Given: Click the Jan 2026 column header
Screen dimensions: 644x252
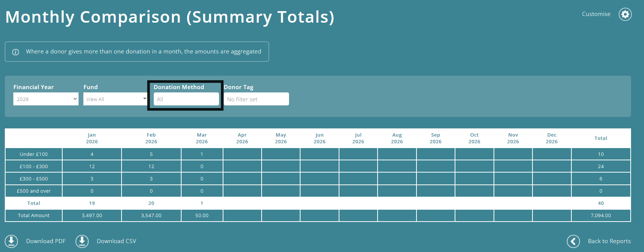Looking at the screenshot, I should click(92, 138).
